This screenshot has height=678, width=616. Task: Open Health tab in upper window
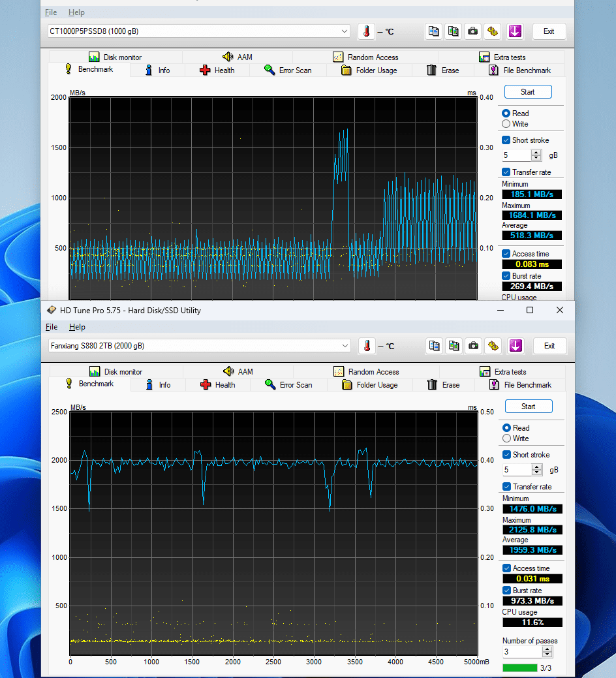[217, 70]
